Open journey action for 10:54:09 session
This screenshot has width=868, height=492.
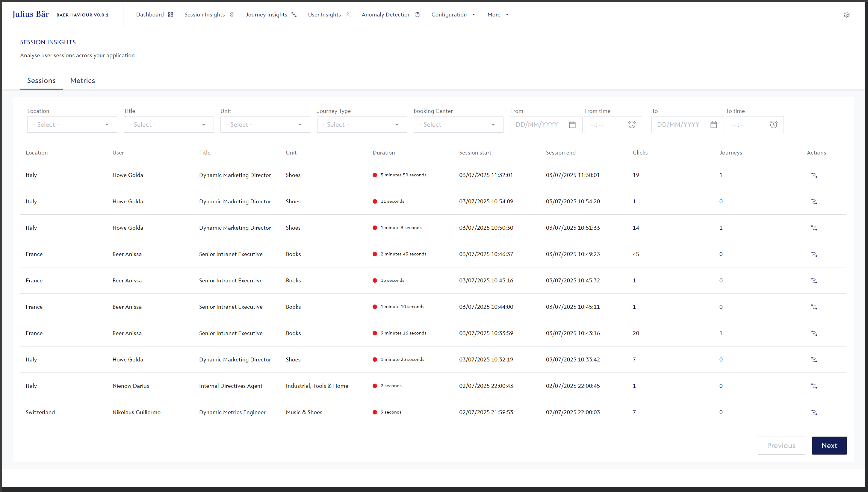click(814, 202)
